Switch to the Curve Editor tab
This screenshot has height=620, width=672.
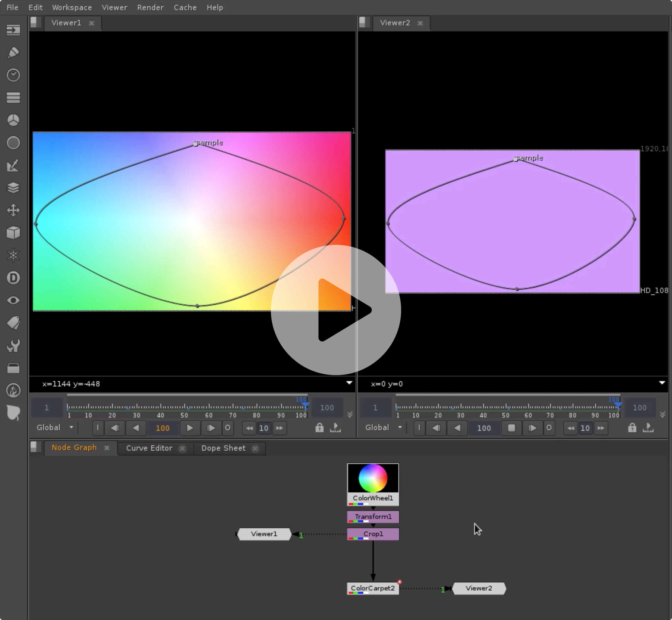(149, 448)
